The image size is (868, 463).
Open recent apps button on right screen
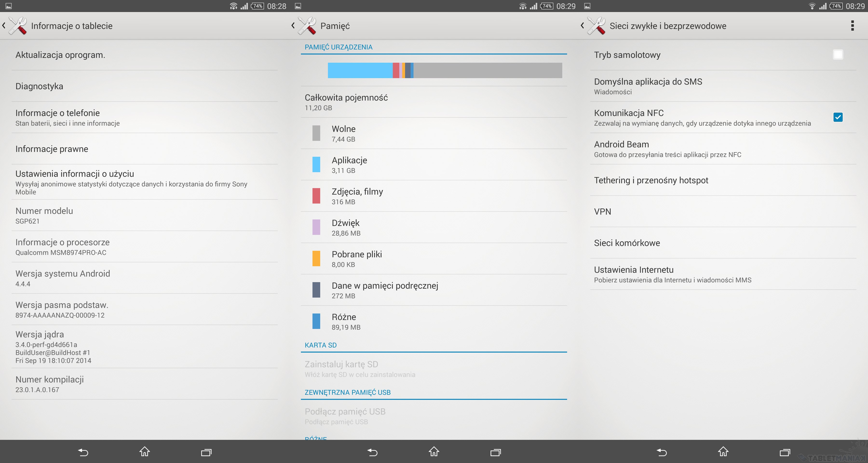(x=785, y=452)
